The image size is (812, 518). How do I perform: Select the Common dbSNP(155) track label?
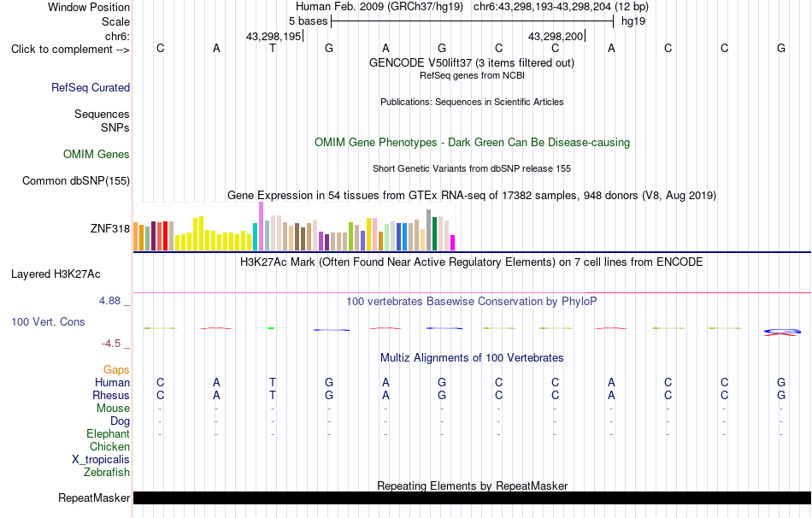[76, 180]
